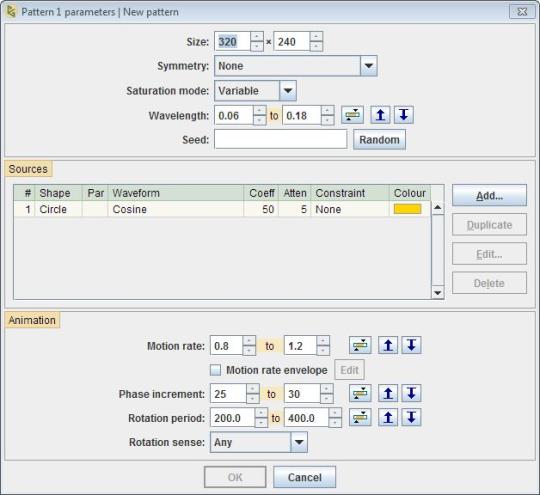
Task: Decrease the Size width spinner value
Action: pyautogui.click(x=257, y=46)
